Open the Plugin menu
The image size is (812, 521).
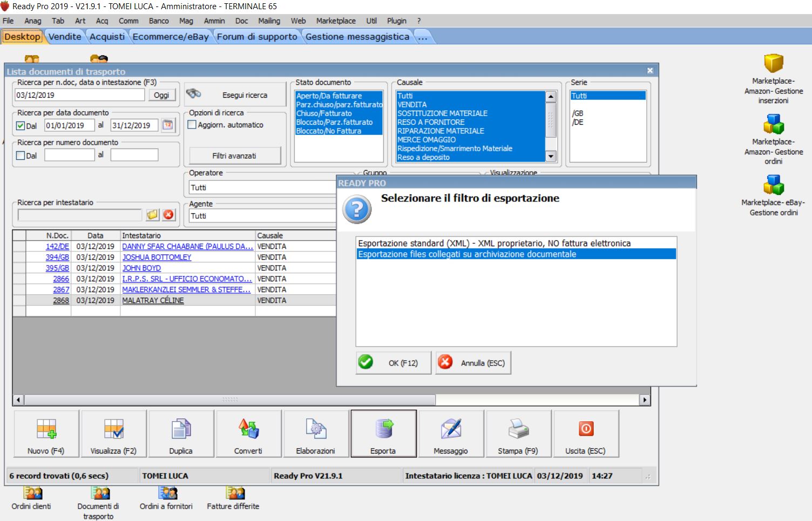pyautogui.click(x=397, y=21)
